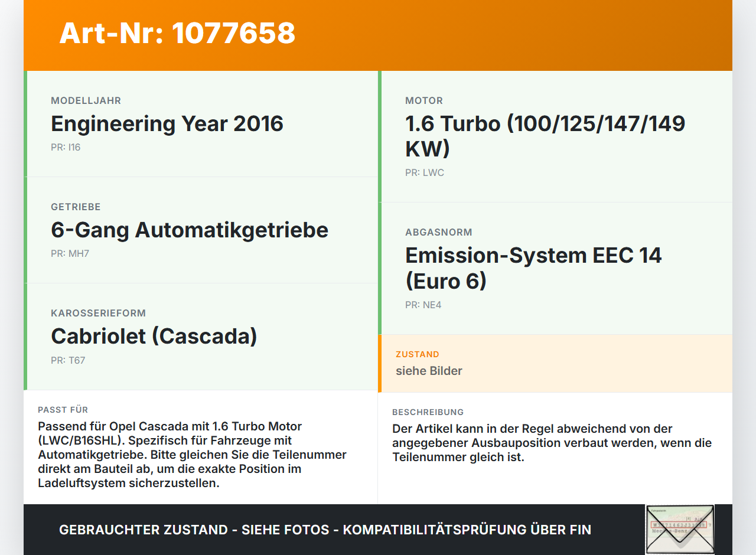Click the 'PR: NE4' code

click(x=423, y=305)
